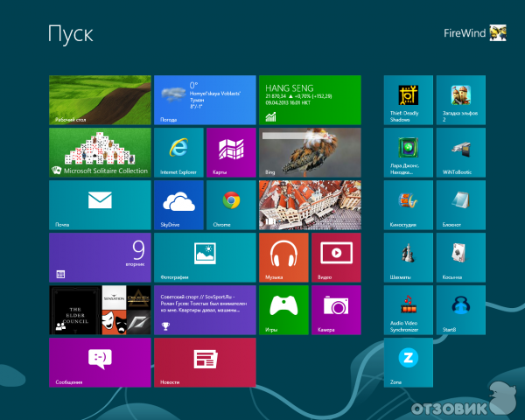525x420 pixels.
Task: Open the Music (Музыка) headphones tile
Action: [x=283, y=257]
